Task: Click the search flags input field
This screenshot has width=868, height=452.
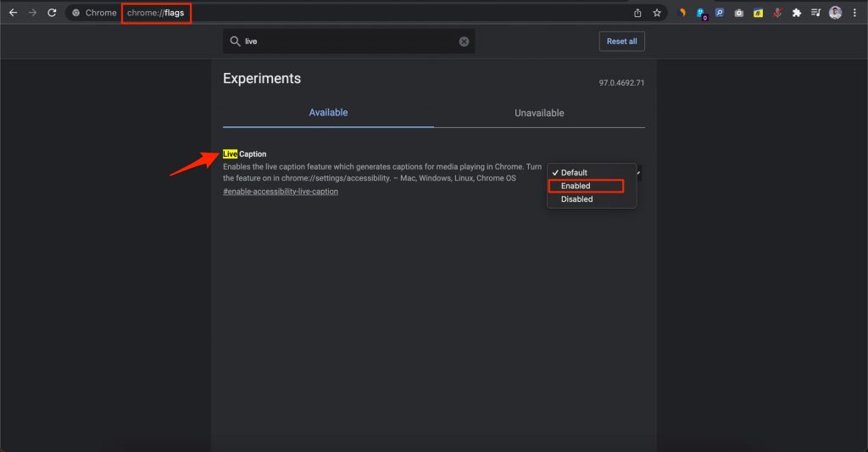Action: tap(348, 42)
